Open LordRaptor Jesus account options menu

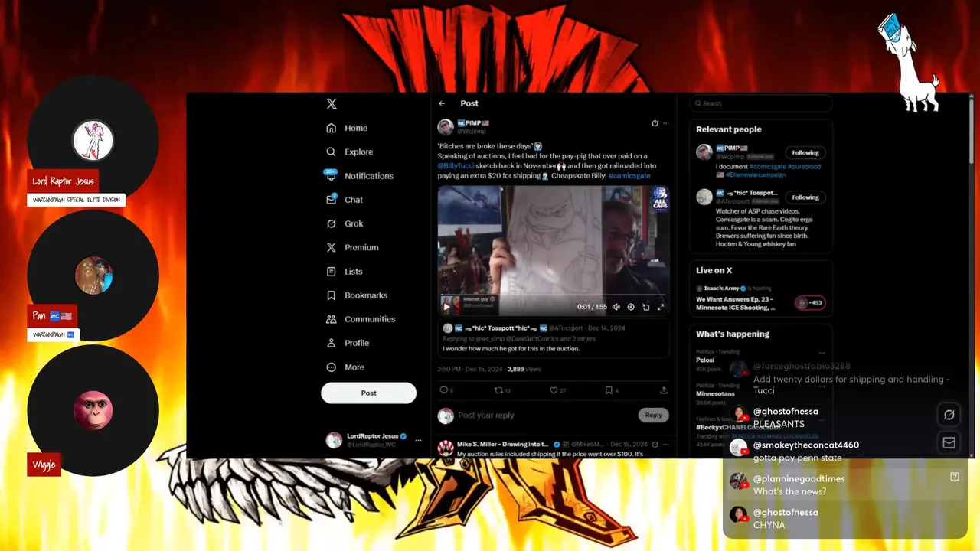pyautogui.click(x=418, y=440)
